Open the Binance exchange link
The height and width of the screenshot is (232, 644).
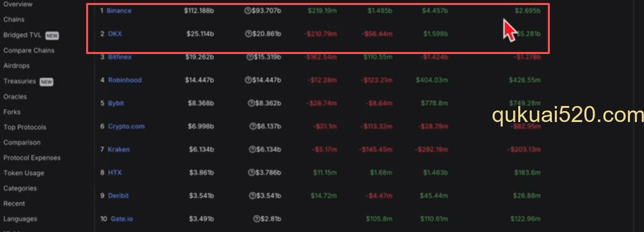click(x=119, y=10)
